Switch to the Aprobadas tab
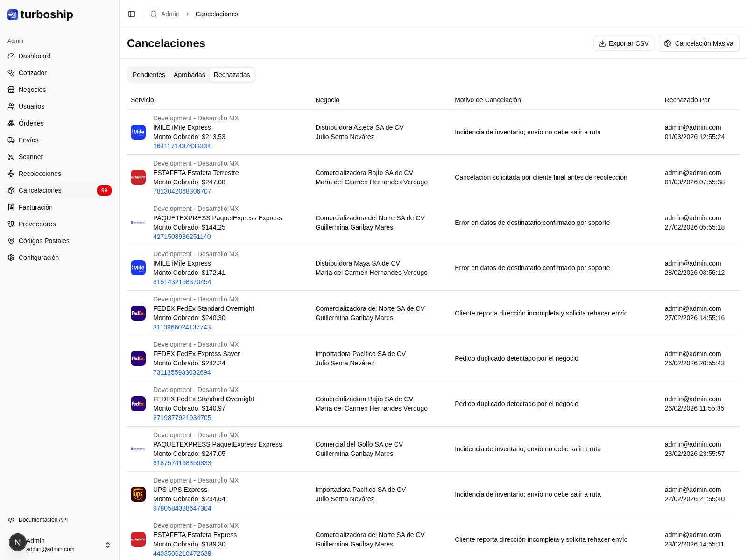Viewport: 747px width, 560px height. [x=189, y=75]
